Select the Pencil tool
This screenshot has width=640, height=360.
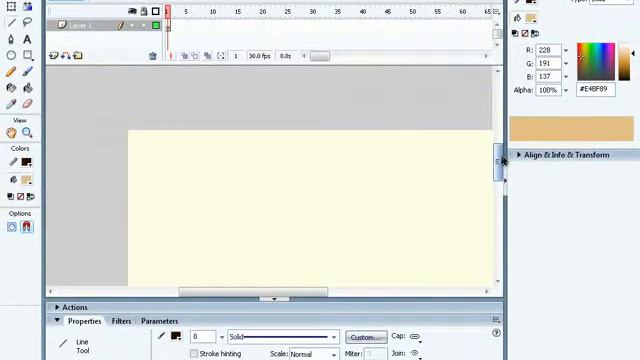coord(11,71)
